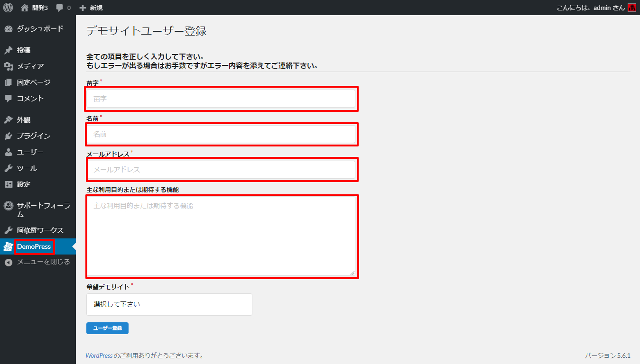
Task: Open the コメント sidebar menu item
Action: coord(38,99)
